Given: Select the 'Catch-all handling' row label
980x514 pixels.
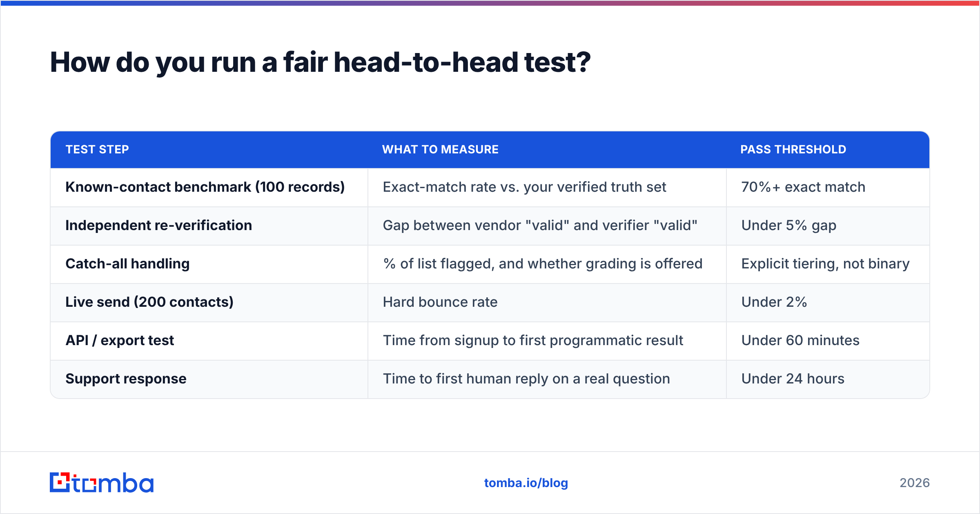Looking at the screenshot, I should (x=127, y=264).
